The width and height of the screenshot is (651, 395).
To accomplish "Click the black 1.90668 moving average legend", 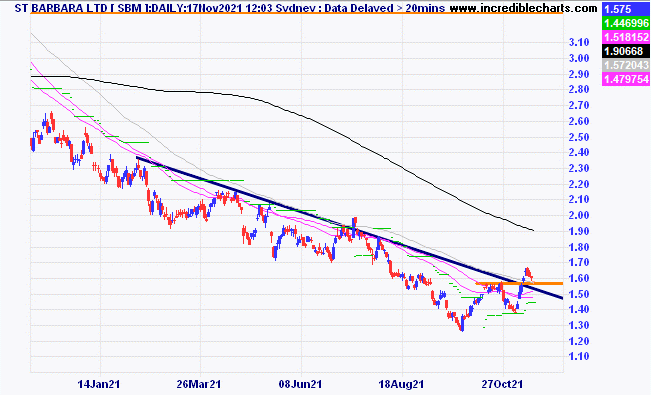I will pyautogui.click(x=626, y=51).
